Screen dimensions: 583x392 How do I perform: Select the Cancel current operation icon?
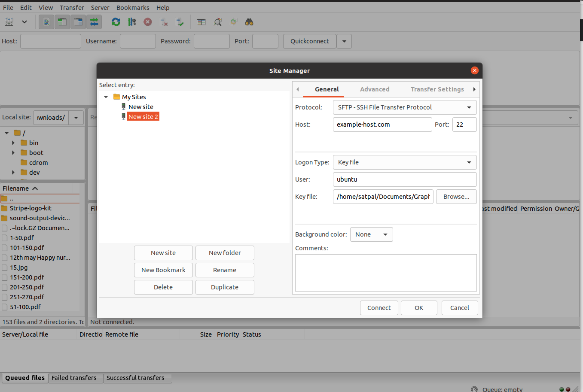[x=148, y=21]
